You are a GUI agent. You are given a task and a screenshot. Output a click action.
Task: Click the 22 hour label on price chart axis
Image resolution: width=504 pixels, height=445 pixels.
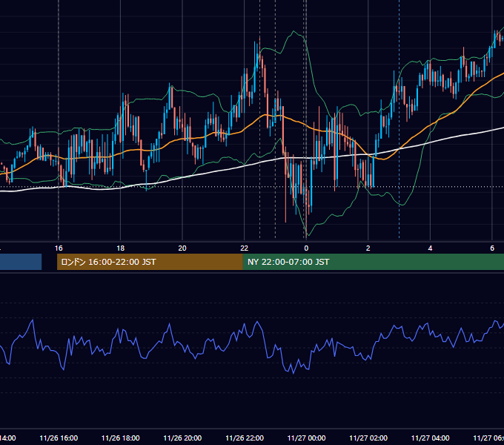(x=245, y=248)
